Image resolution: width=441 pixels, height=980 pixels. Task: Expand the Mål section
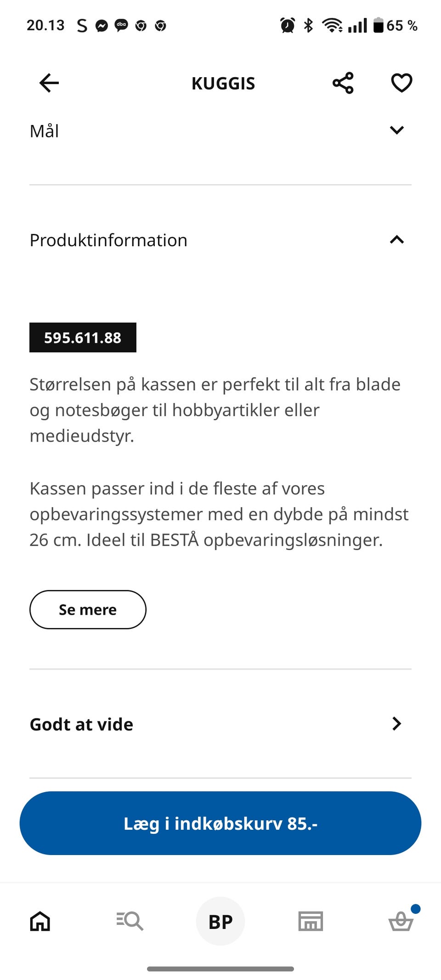[396, 130]
